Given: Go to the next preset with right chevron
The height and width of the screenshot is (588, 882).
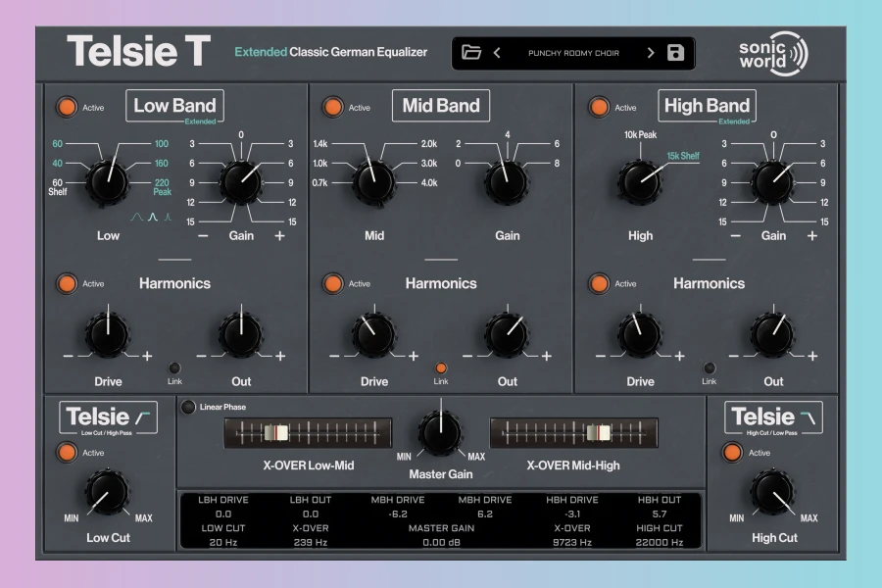Looking at the screenshot, I should pos(650,53).
